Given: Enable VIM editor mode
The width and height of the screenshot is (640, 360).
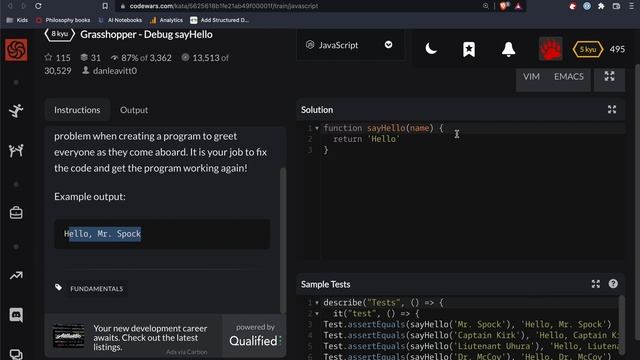Looking at the screenshot, I should tap(531, 77).
